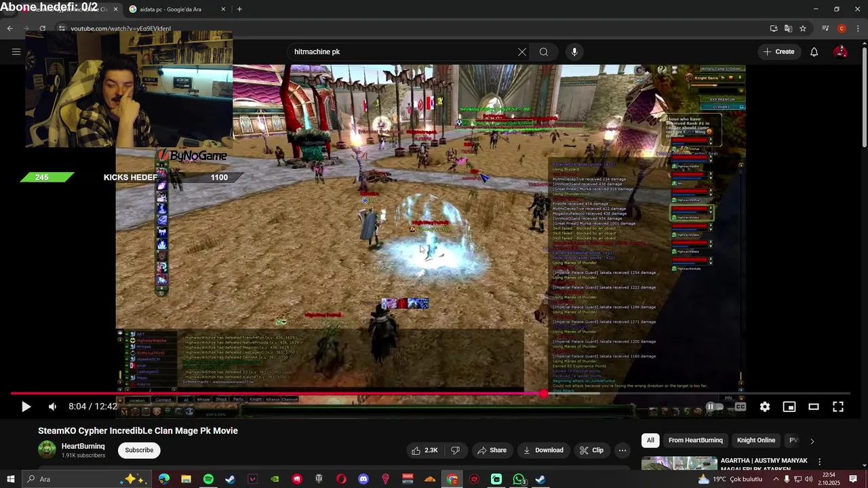This screenshot has width=868, height=488.
Task: Like the video with 2.3K likes
Action: click(x=424, y=450)
